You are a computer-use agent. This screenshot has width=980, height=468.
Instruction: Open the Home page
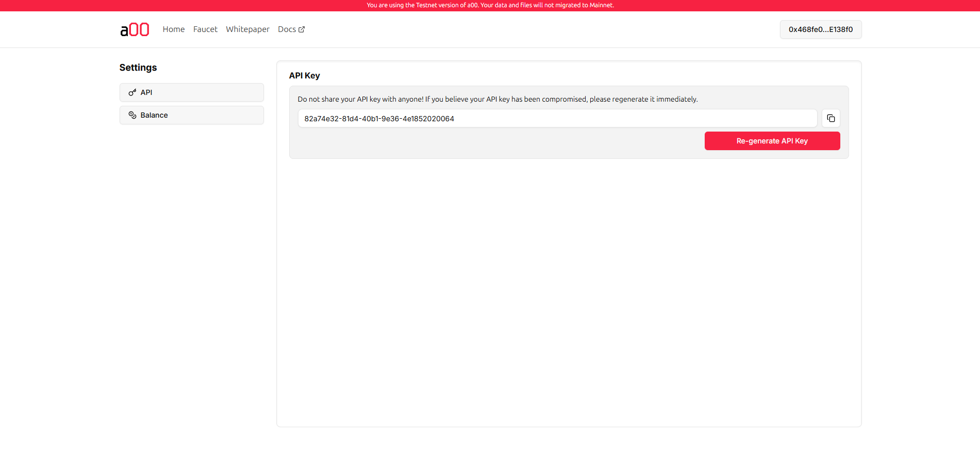point(173,29)
